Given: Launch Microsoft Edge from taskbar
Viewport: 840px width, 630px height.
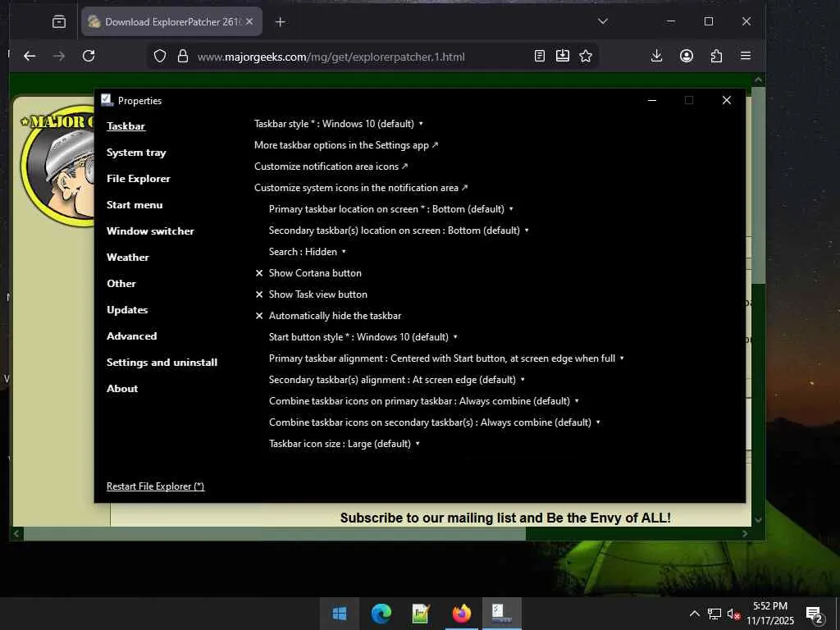Looking at the screenshot, I should click(x=381, y=614).
